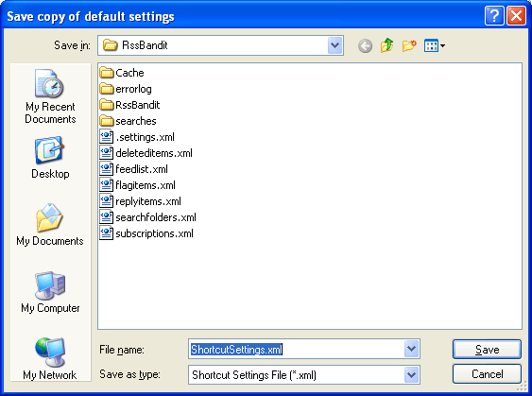532x396 pixels.
Task: Select the feedlist.xml file
Action: (133, 169)
